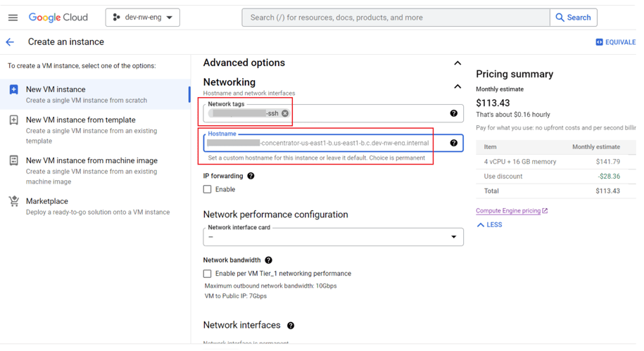Open the dev-nw-eng project selector
Image resolution: width=644 pixels, height=351 pixels.
click(143, 18)
